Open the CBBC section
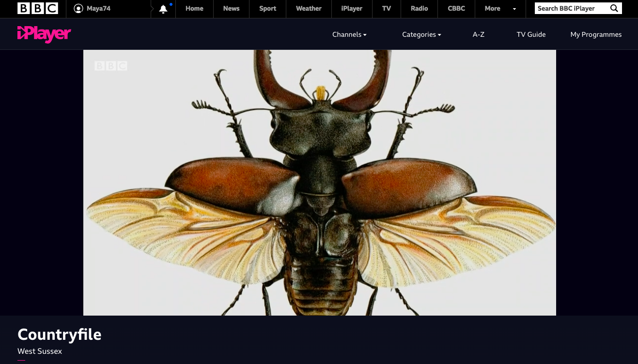 tap(456, 9)
